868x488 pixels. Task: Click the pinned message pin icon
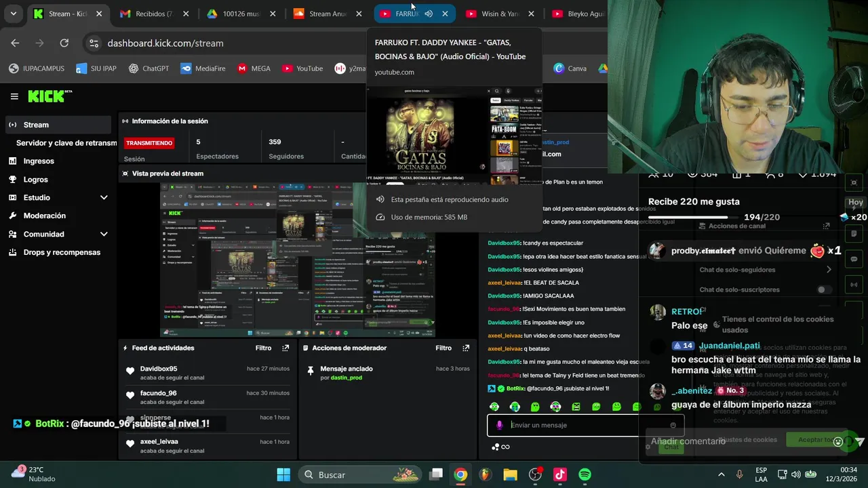[x=311, y=370]
